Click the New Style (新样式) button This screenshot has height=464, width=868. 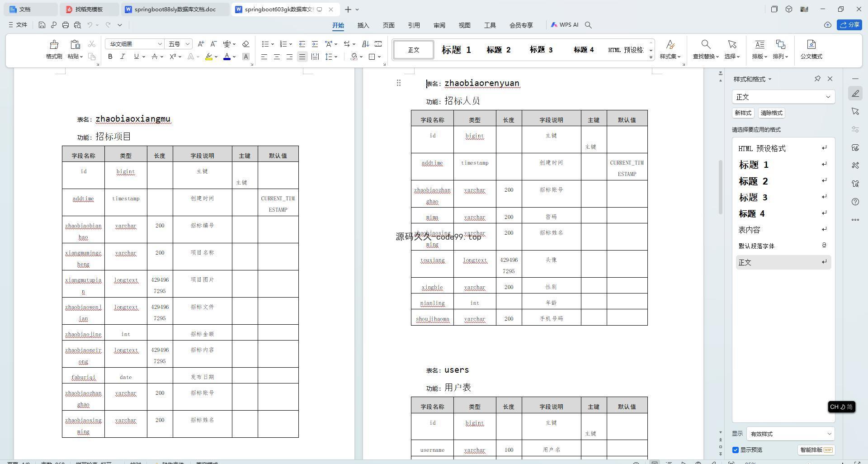point(743,113)
